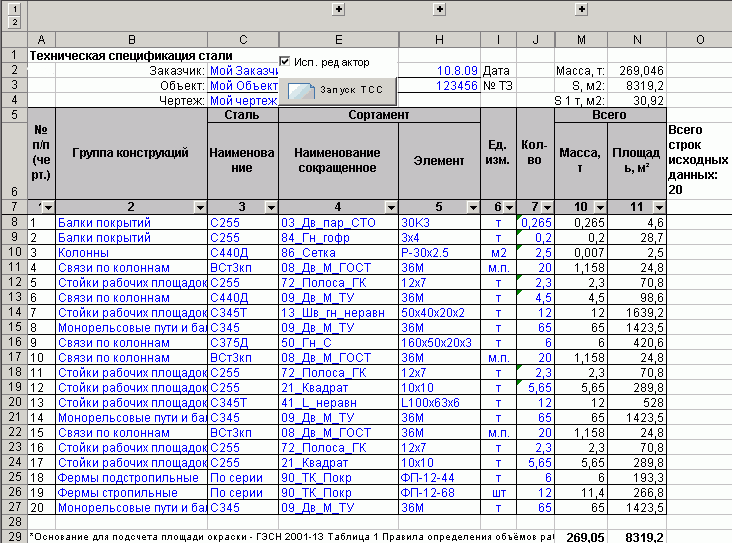
Task: Click '86_Сетка' sortament cell
Action: [338, 253]
